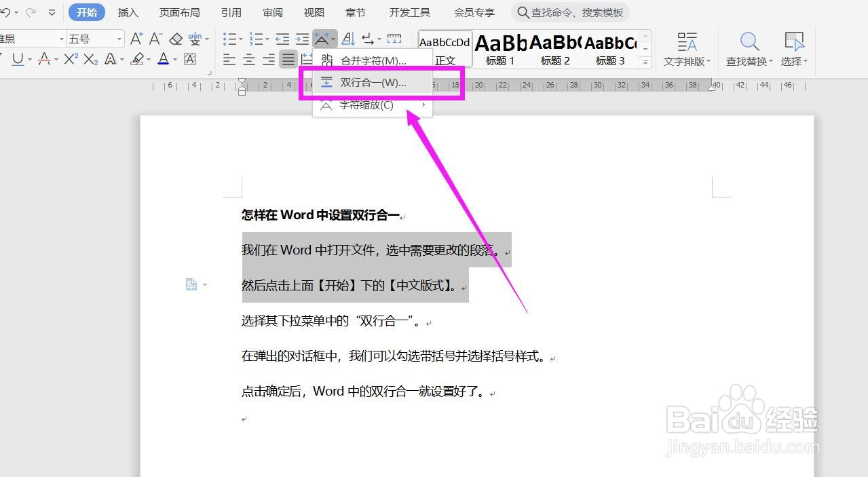The image size is (868, 477).
Task: Click the show paragraph marks icon
Action: click(x=368, y=39)
